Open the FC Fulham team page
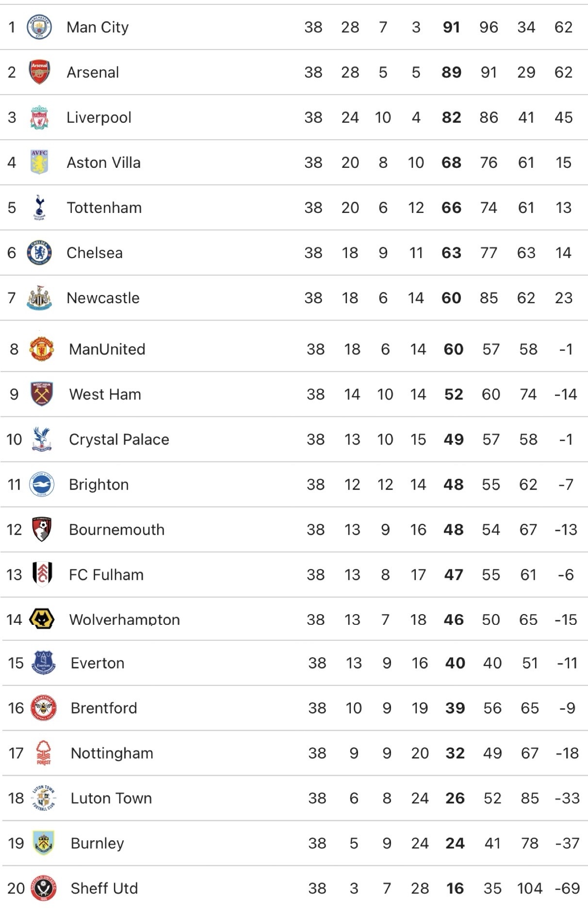 (106, 575)
